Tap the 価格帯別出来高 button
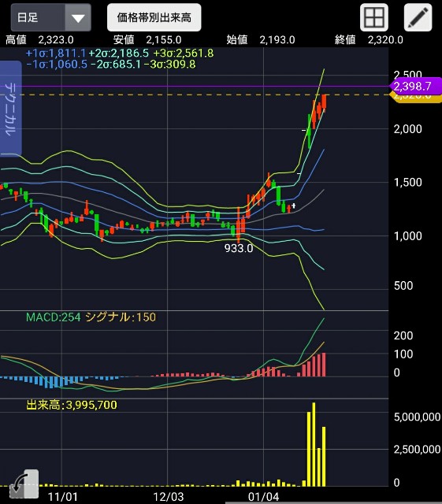 click(154, 17)
